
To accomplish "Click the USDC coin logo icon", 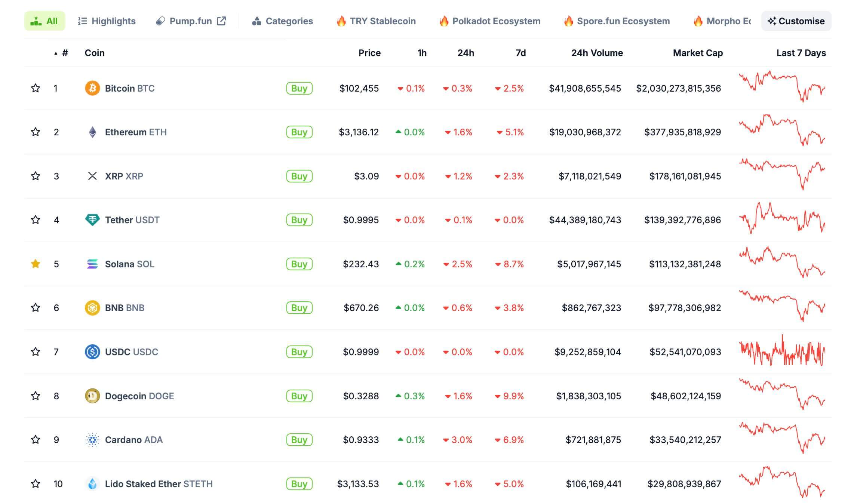I will [92, 352].
